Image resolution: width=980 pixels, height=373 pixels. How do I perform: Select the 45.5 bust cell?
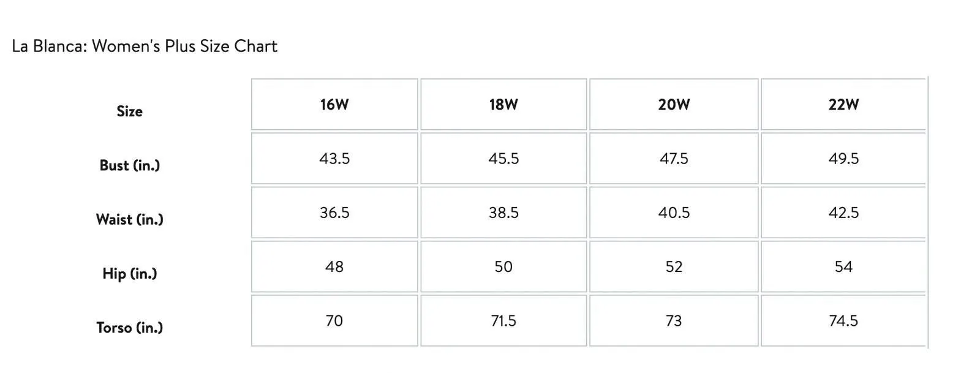tap(503, 159)
